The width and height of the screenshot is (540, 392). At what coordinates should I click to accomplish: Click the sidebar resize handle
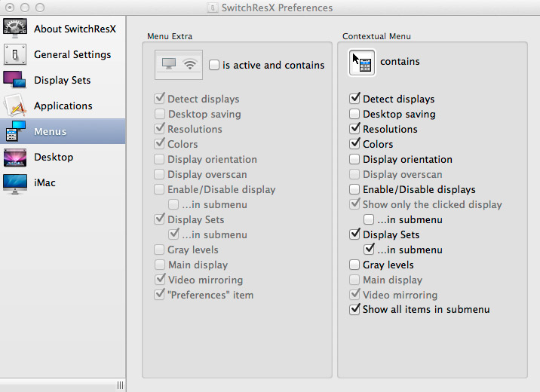119,385
